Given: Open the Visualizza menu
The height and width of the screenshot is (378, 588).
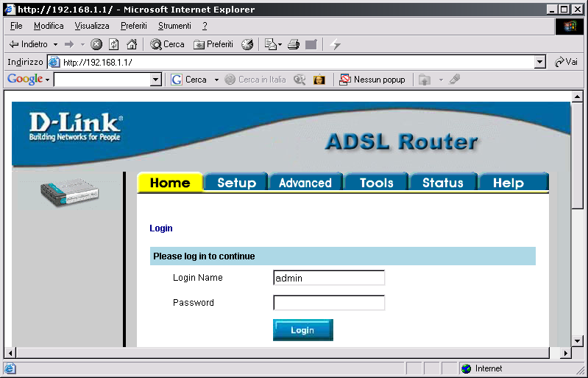Looking at the screenshot, I should click(x=92, y=26).
